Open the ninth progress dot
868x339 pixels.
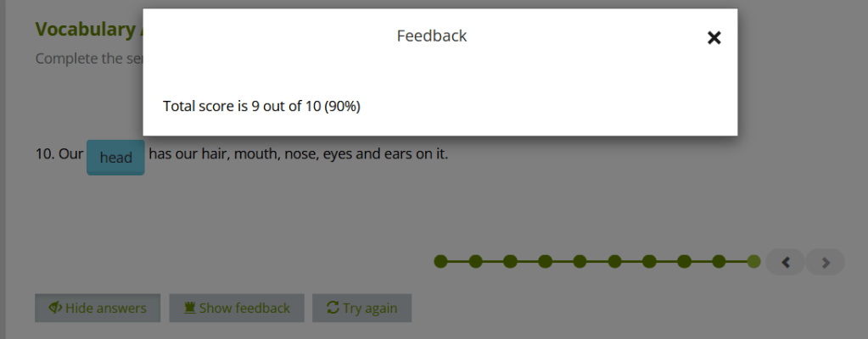[x=719, y=261]
